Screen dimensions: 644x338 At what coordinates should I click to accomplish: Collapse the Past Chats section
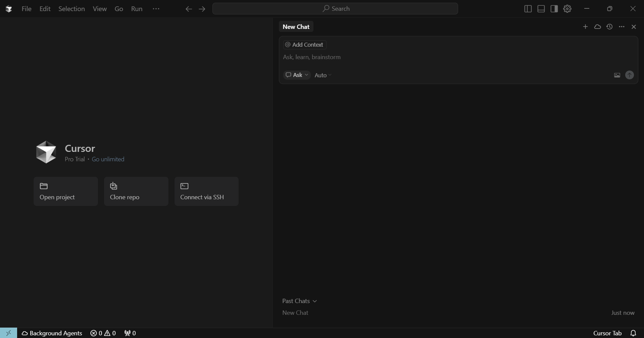tap(299, 301)
